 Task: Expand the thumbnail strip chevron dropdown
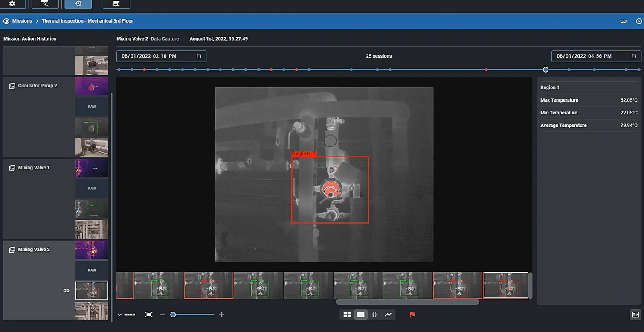[x=120, y=315]
